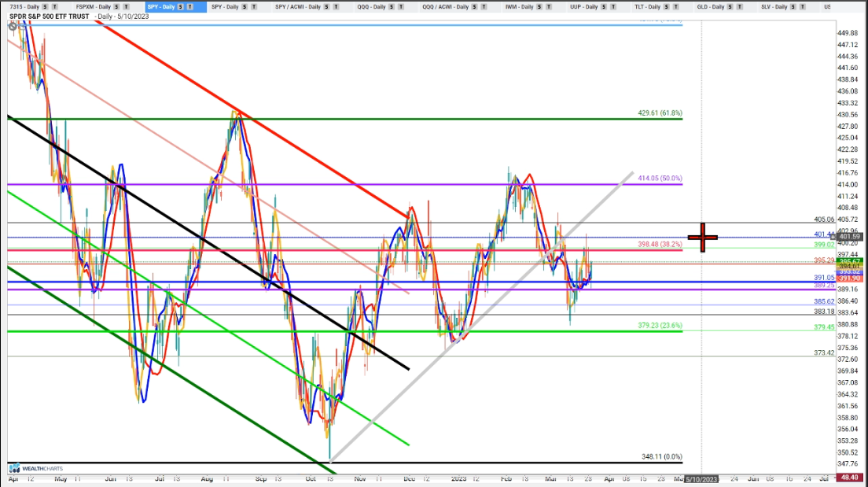Click the red 391.90 price tag on axis
The width and height of the screenshot is (868, 487).
point(848,279)
